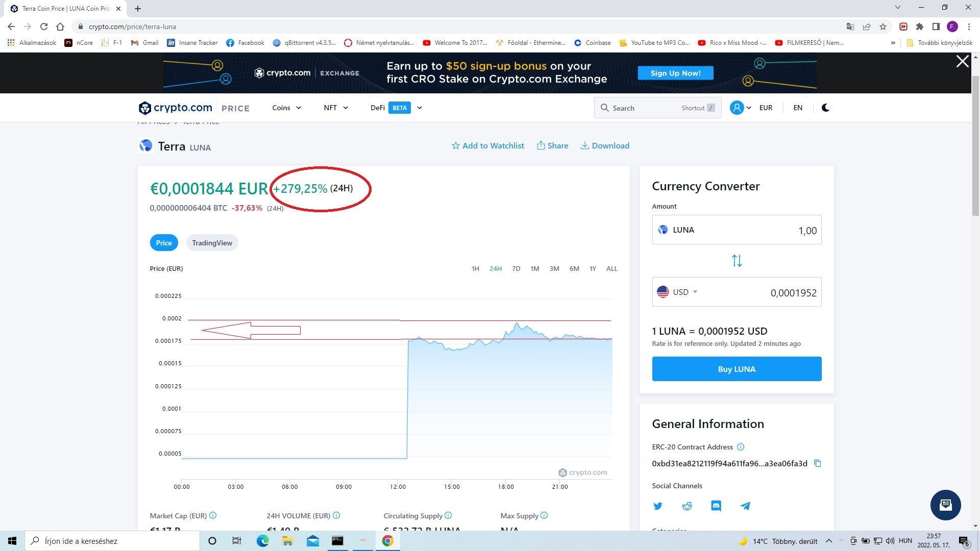Open a new Chrome tab
The width and height of the screenshot is (980, 551).
[138, 8]
